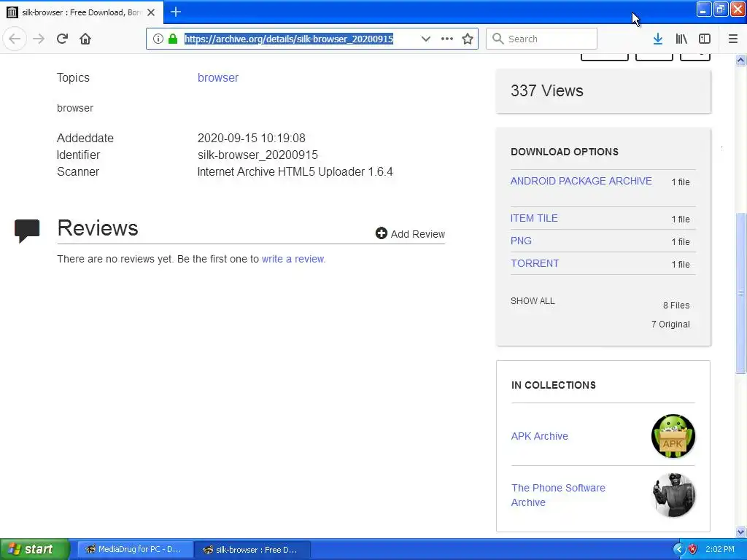Go back to the previous page
The height and width of the screenshot is (560, 747).
click(x=15, y=39)
